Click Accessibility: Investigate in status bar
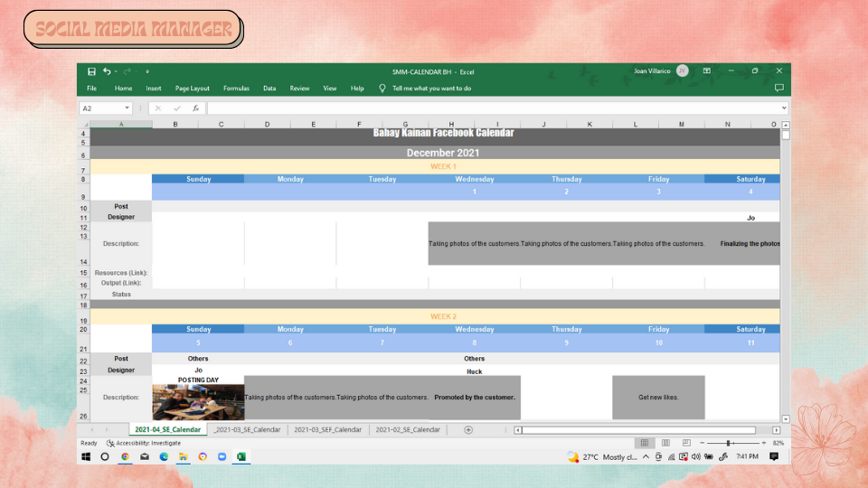This screenshot has width=868, height=488. pyautogui.click(x=144, y=443)
